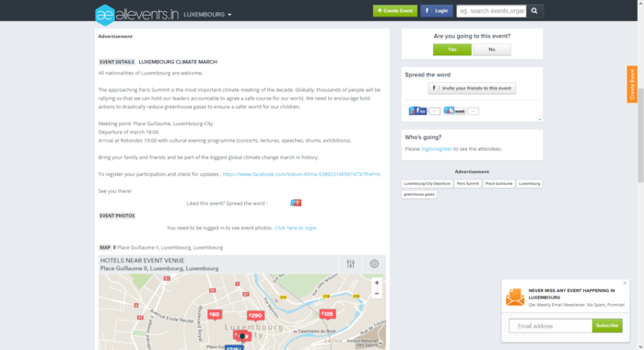Select the greenhouse gases tag

pos(419,194)
